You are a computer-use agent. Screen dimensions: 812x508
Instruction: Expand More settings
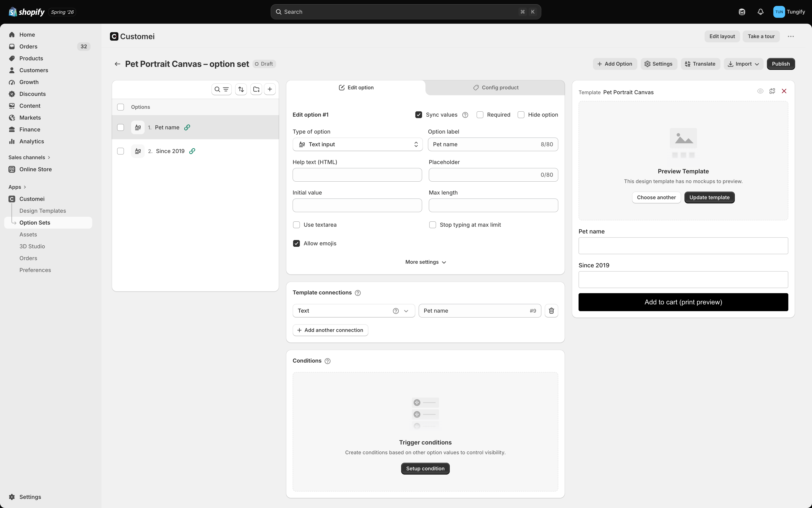click(x=425, y=262)
